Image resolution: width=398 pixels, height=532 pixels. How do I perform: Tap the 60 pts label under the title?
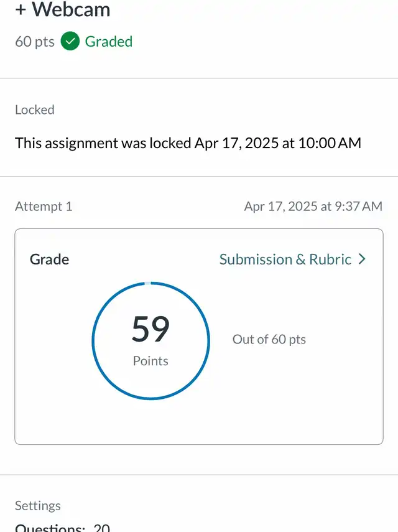point(35,42)
